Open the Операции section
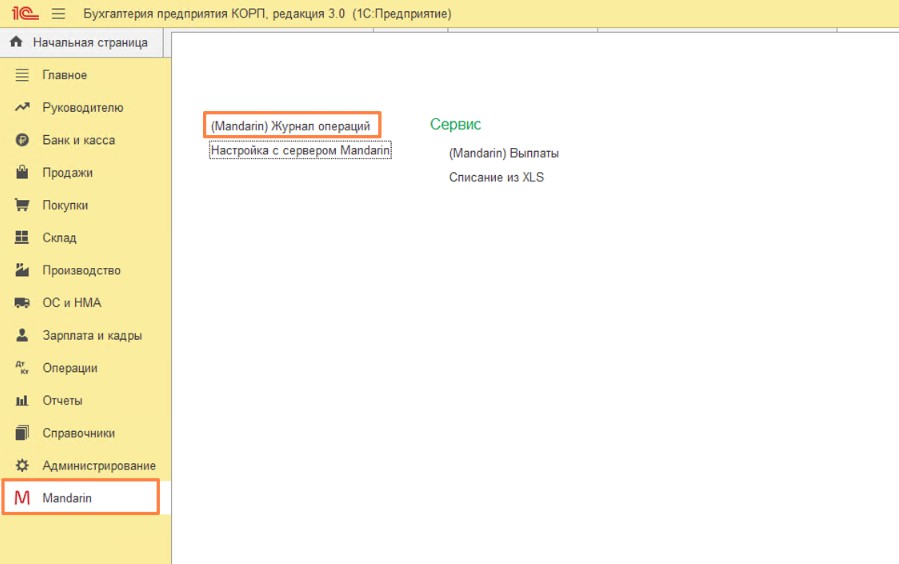 69,368
